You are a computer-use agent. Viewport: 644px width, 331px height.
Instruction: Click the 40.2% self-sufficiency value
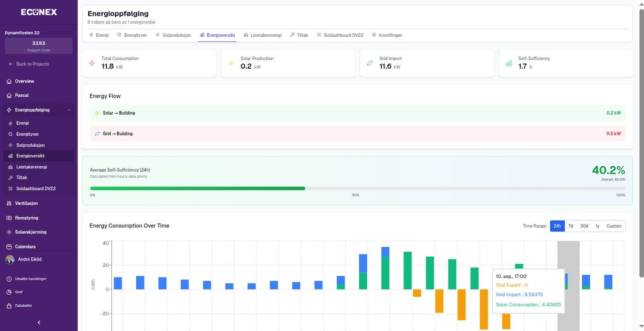point(609,170)
